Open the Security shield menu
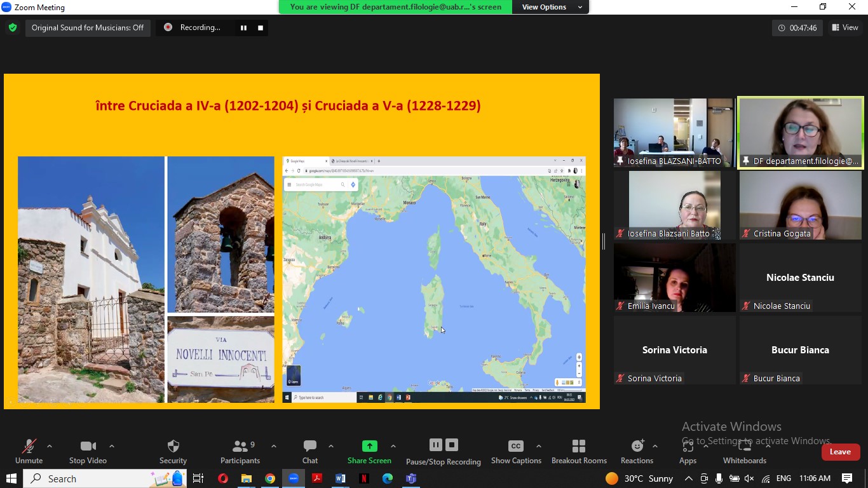This screenshot has width=868, height=488. coord(173,452)
